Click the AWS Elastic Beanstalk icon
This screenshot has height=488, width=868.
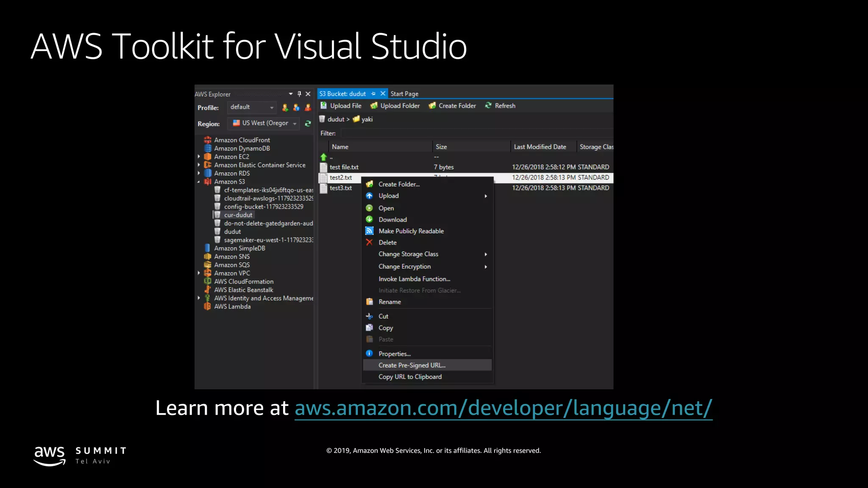pyautogui.click(x=208, y=290)
